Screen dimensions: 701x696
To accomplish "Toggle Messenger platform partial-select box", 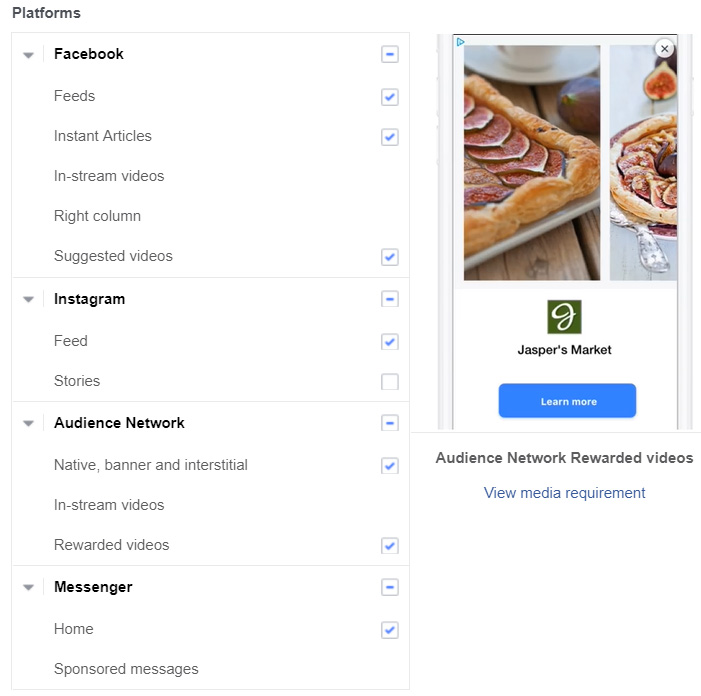I will click(389, 587).
